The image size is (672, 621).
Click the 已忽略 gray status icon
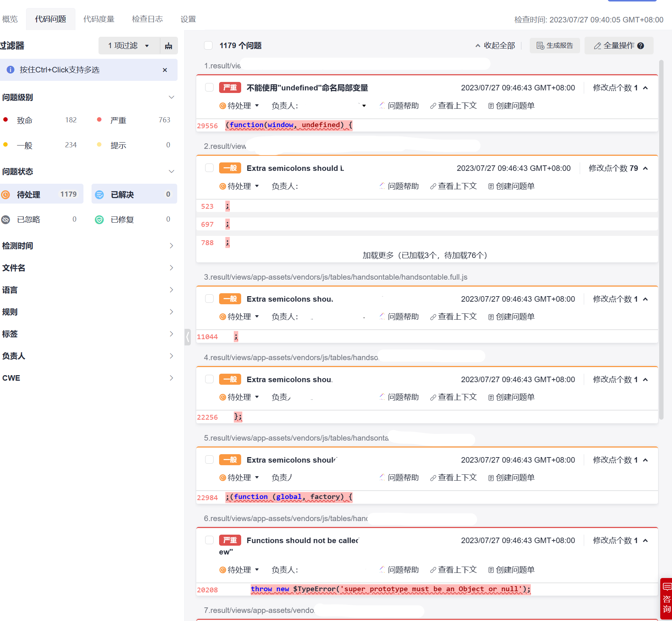tap(6, 220)
